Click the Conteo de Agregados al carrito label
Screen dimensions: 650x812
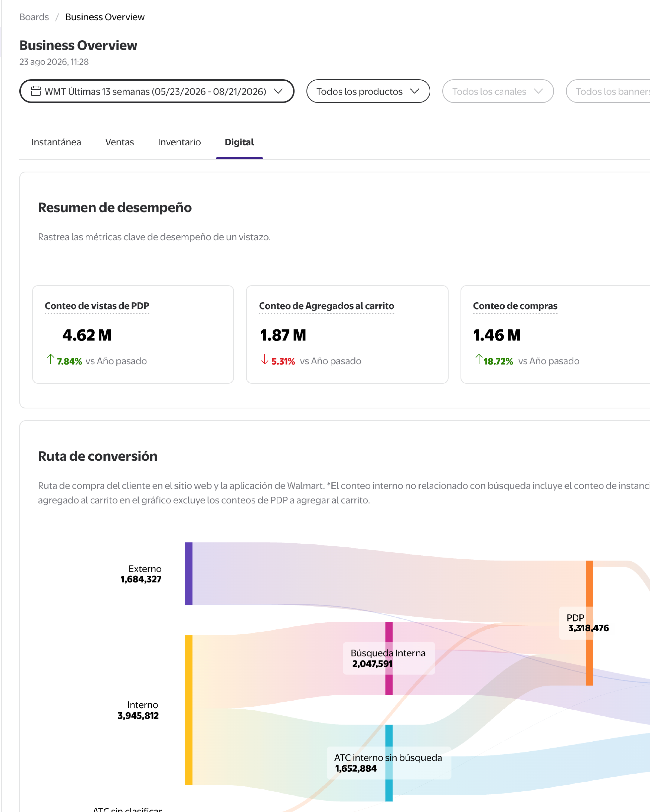[x=326, y=306]
